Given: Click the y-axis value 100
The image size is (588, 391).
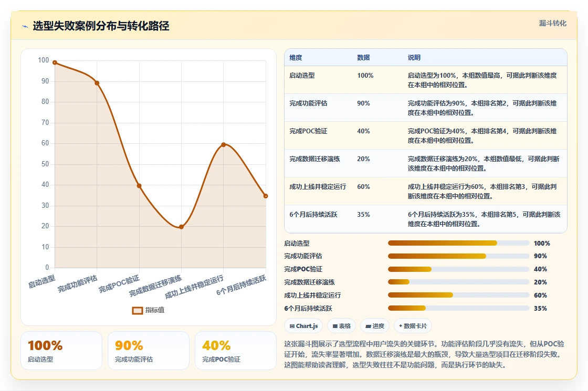Looking at the screenshot, I should [44, 60].
